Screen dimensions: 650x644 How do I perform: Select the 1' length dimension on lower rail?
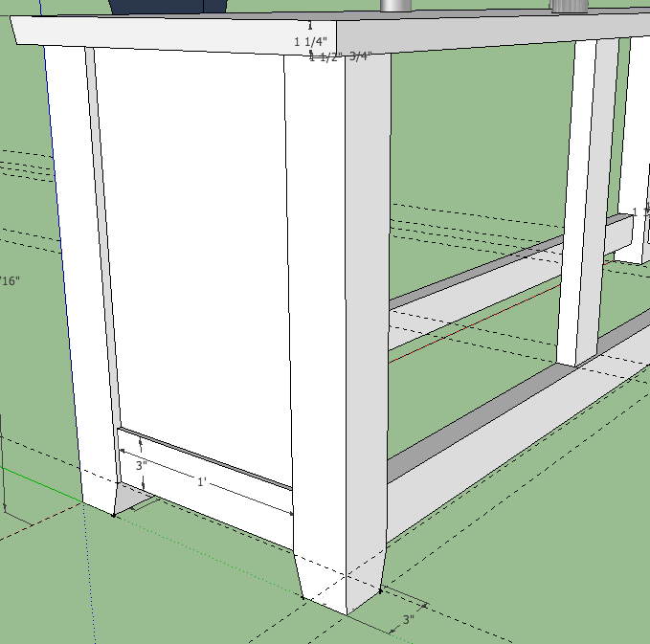point(201,482)
